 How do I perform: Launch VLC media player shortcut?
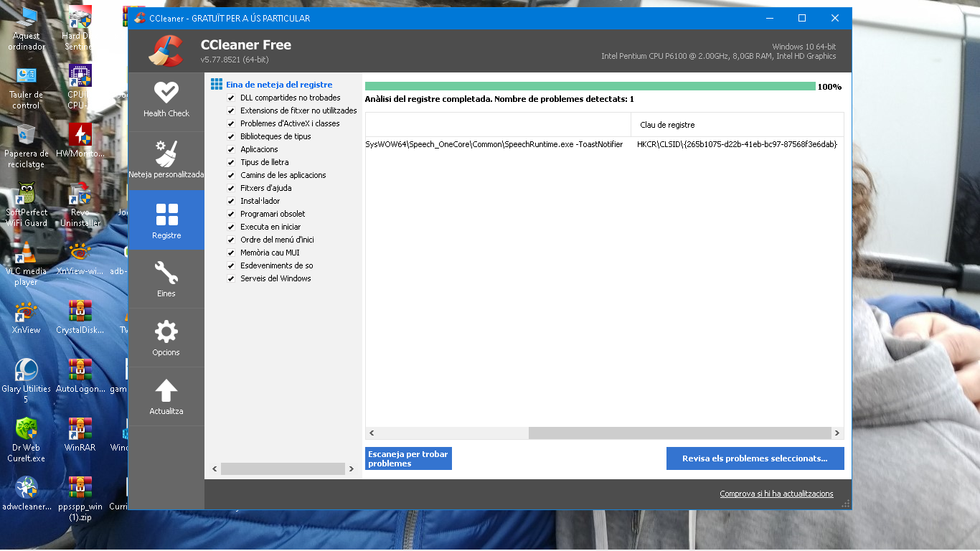[27, 265]
